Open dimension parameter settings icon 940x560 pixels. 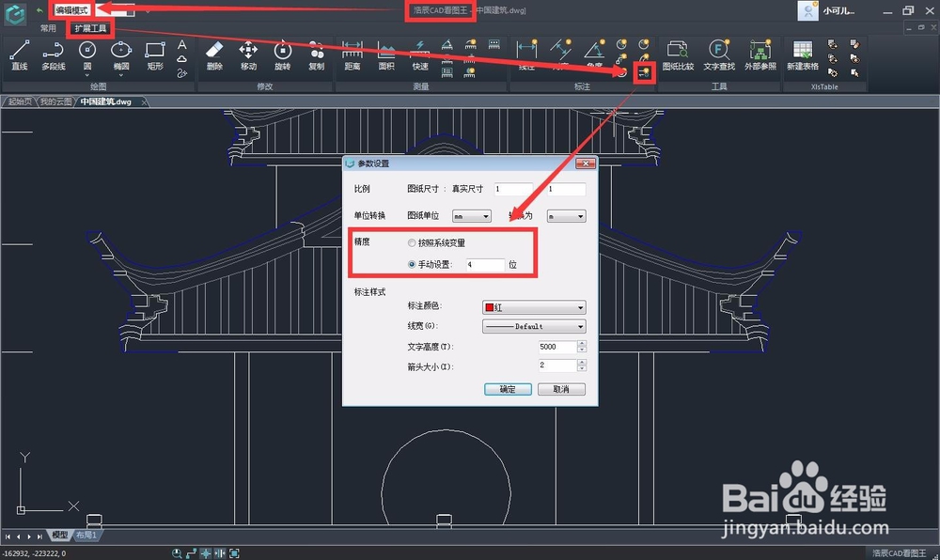point(644,73)
